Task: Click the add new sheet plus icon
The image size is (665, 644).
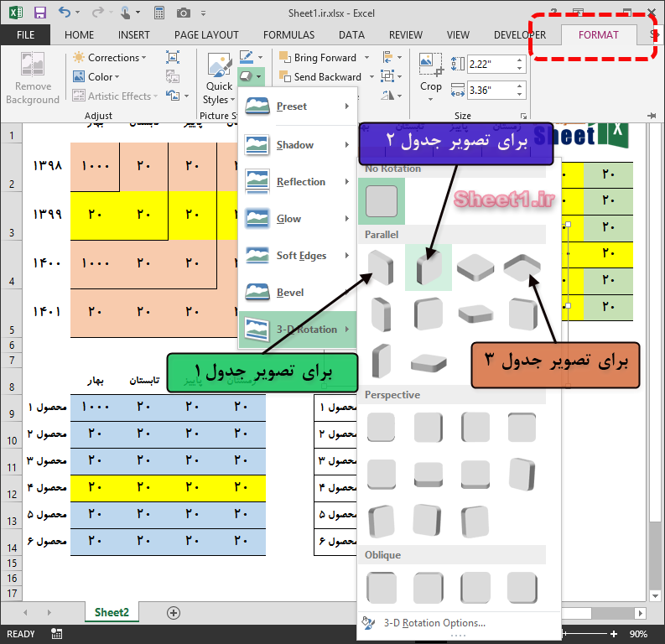Action: tap(174, 613)
